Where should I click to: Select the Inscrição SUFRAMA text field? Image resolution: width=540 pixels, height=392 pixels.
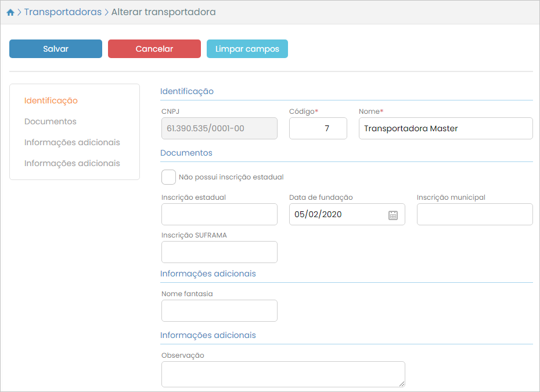[x=219, y=252]
